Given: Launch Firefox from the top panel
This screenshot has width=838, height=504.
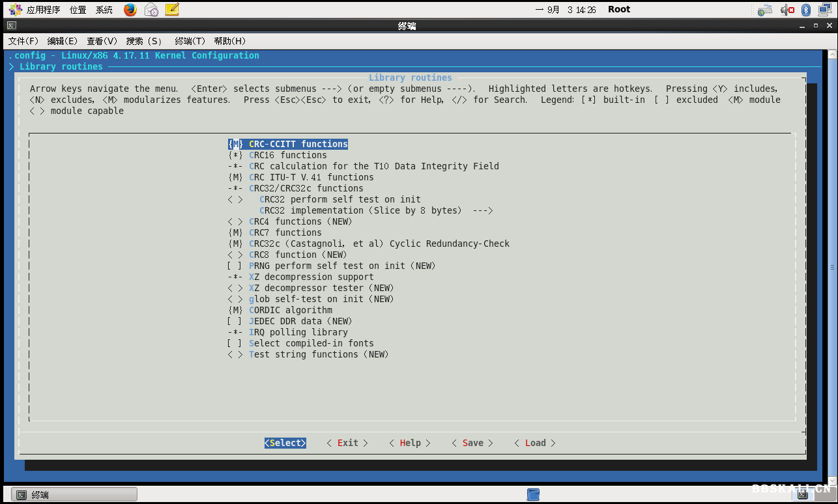Looking at the screenshot, I should pyautogui.click(x=130, y=9).
